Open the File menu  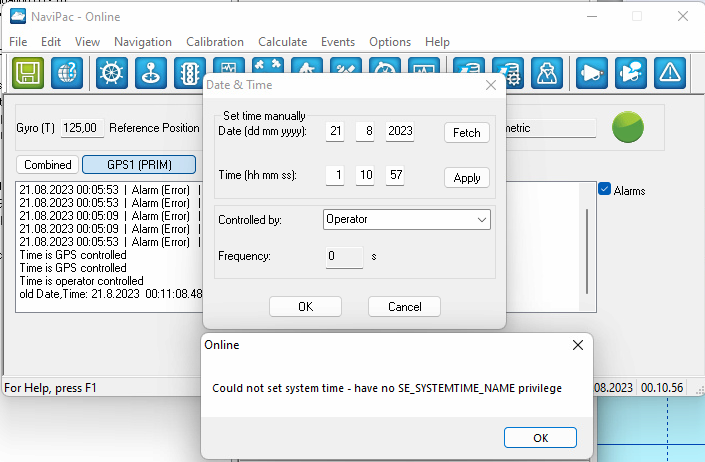coord(18,42)
